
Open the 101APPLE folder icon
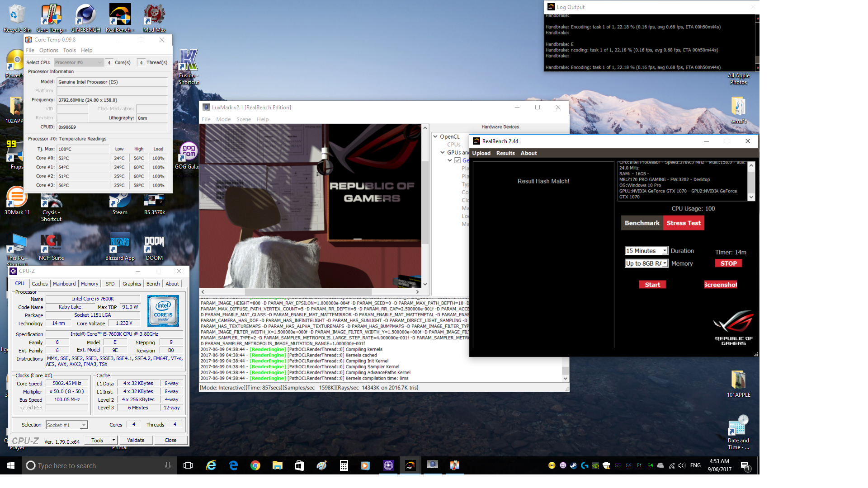[738, 384]
